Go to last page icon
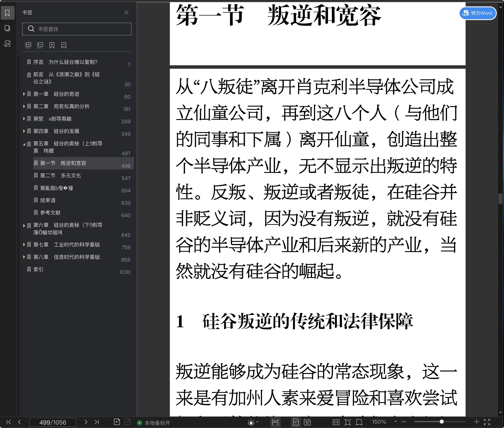Image resolution: width=504 pixels, height=428 pixels. (x=97, y=422)
